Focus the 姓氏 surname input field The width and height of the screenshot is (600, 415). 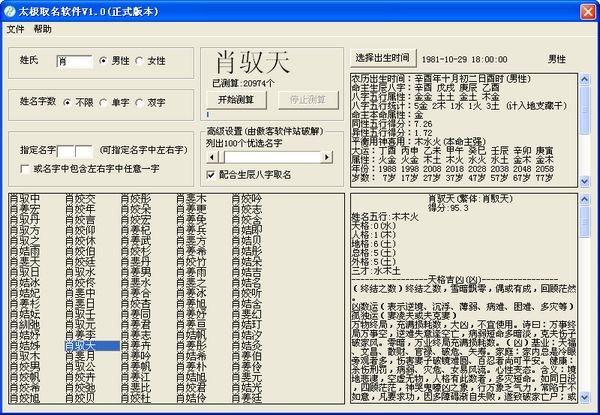click(x=74, y=62)
